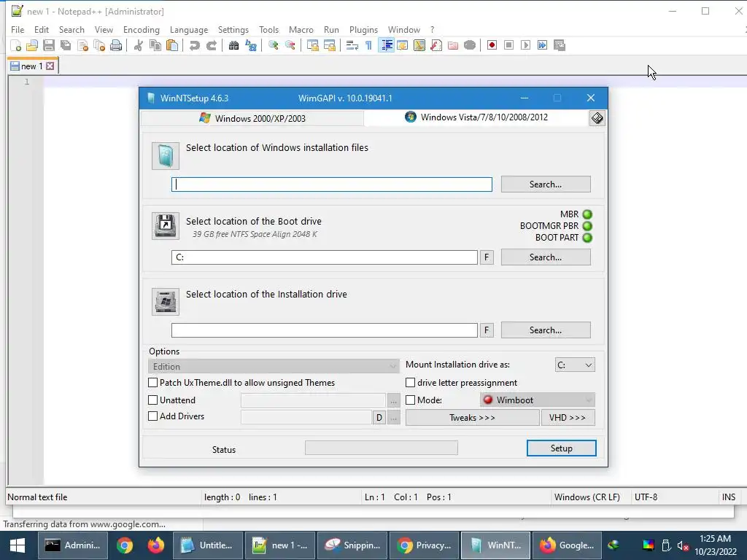Enable Patch UxTheme.dll checkbox

pos(153,383)
